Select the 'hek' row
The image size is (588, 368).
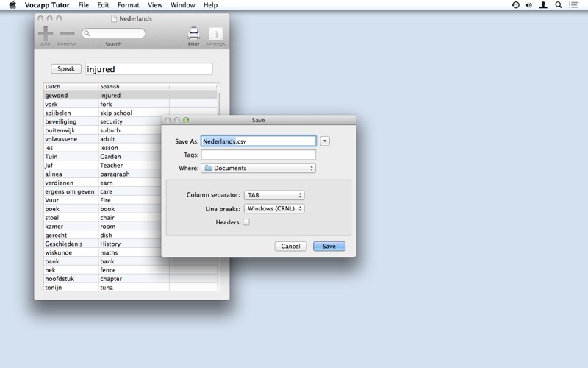130,270
